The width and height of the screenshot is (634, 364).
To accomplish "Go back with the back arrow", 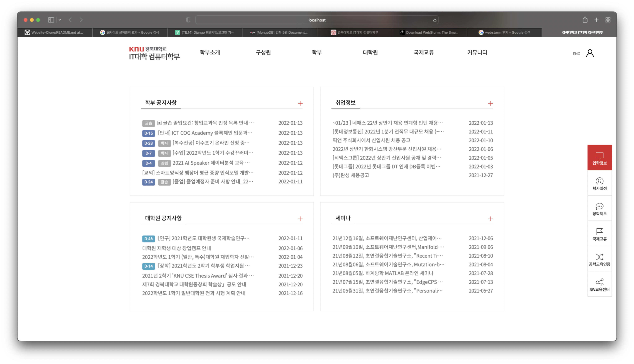I will pos(70,20).
